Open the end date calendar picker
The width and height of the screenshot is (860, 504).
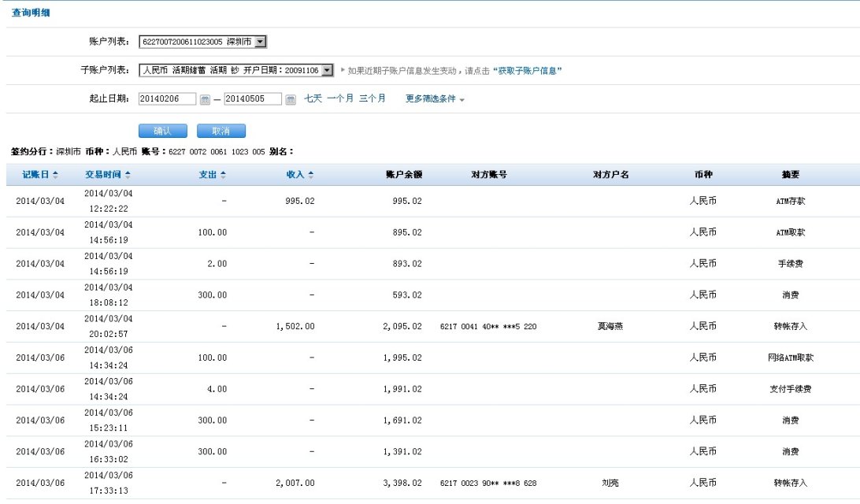click(290, 99)
